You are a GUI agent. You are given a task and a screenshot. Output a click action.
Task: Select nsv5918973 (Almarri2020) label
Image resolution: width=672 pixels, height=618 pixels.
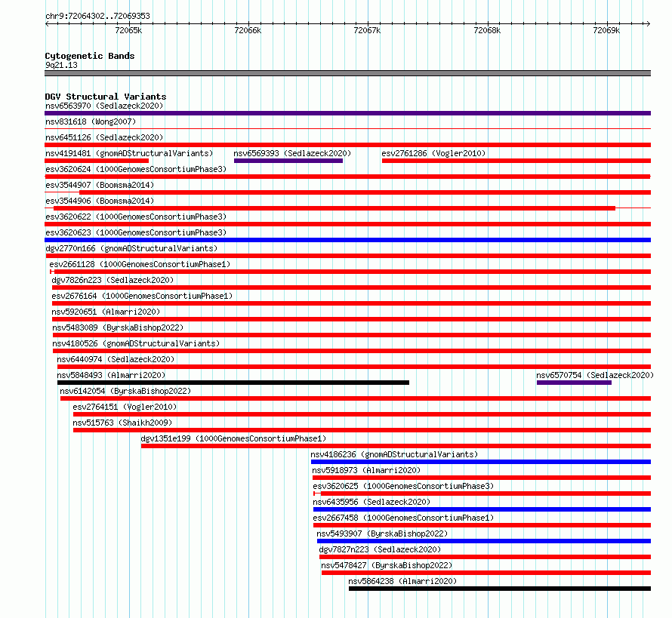coord(366,470)
